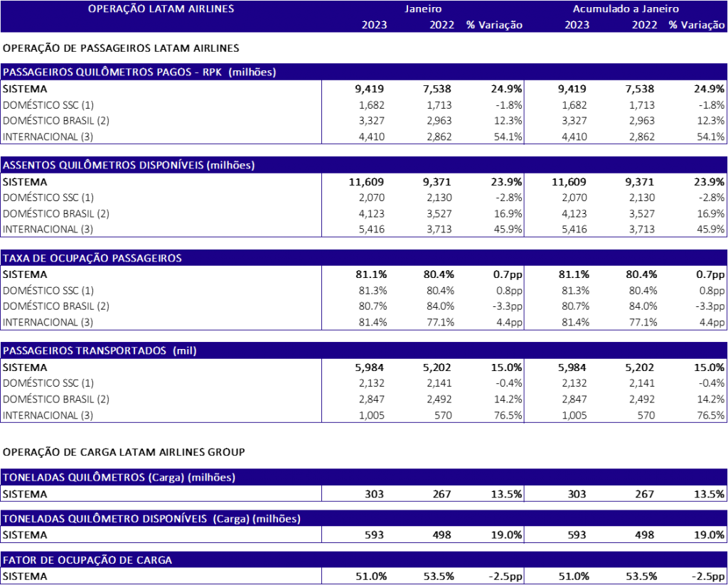Click the Janeiro data block under RPK section
The height and width of the screenshot is (585, 728).
(x=422, y=112)
